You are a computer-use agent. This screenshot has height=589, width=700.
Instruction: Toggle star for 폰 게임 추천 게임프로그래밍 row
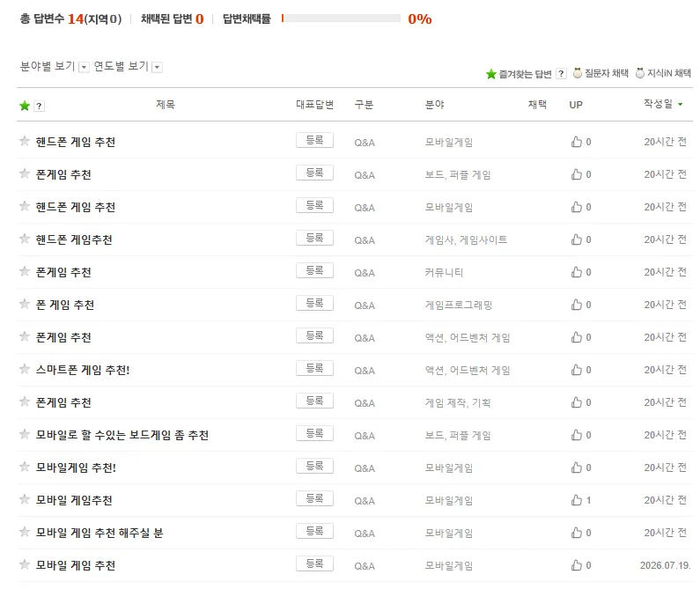click(x=25, y=304)
